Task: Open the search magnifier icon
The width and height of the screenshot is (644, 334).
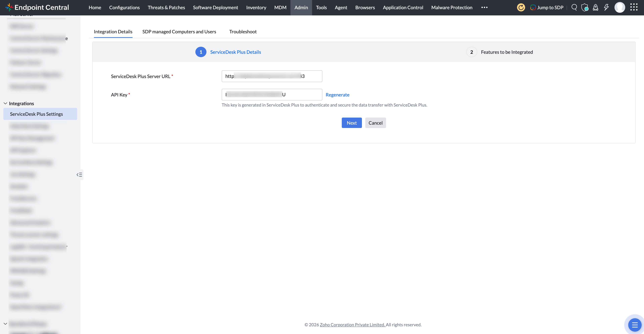Action: pyautogui.click(x=574, y=8)
